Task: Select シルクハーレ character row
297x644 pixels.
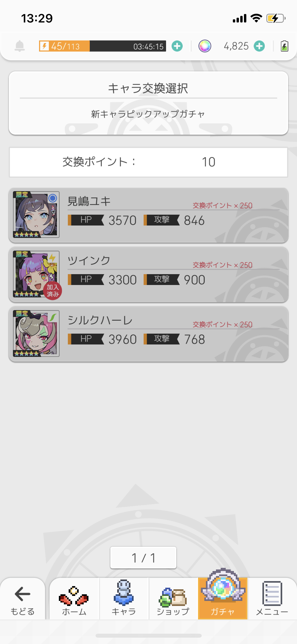Action: [148, 334]
